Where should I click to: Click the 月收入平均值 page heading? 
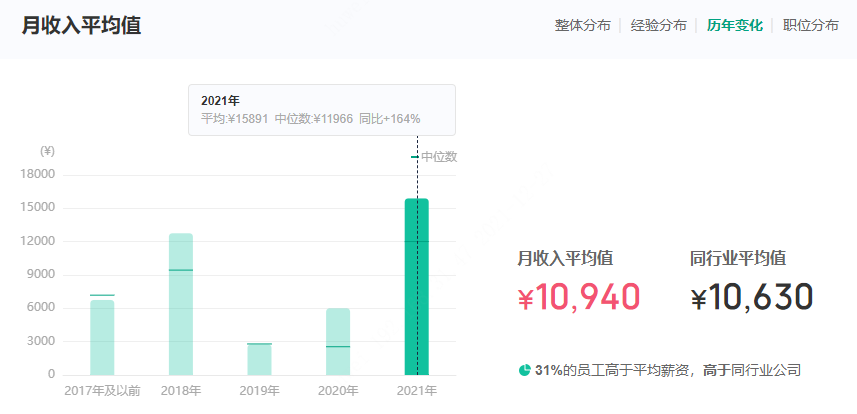click(x=81, y=25)
